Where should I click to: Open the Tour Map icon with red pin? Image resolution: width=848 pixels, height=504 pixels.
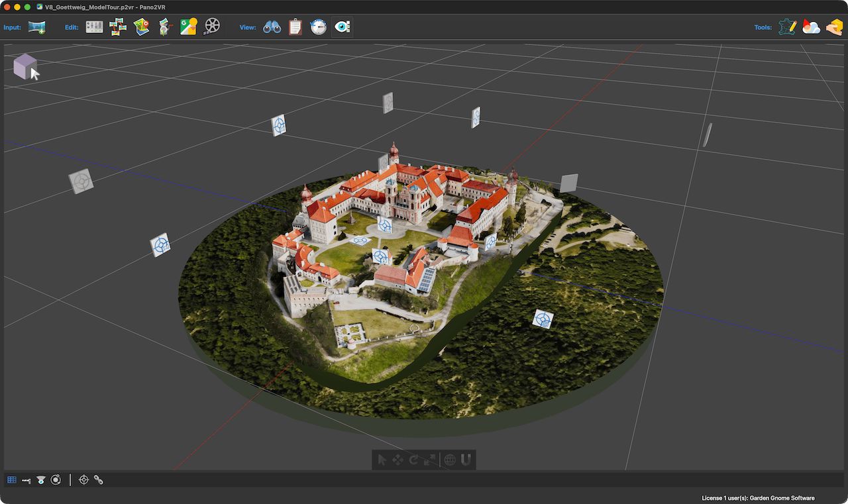(141, 27)
